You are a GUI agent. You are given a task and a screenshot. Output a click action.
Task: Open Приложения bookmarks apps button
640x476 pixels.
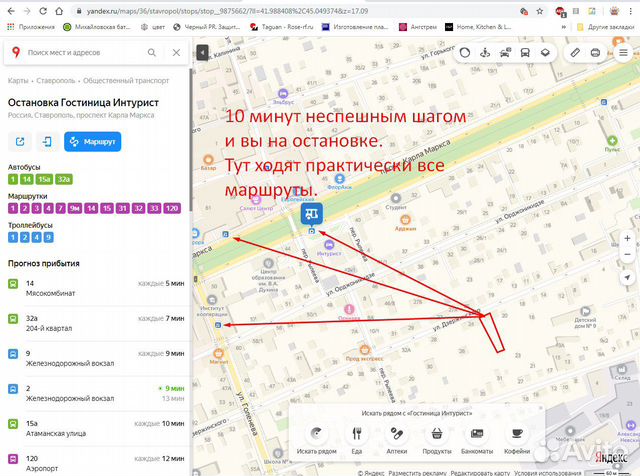(x=31, y=27)
